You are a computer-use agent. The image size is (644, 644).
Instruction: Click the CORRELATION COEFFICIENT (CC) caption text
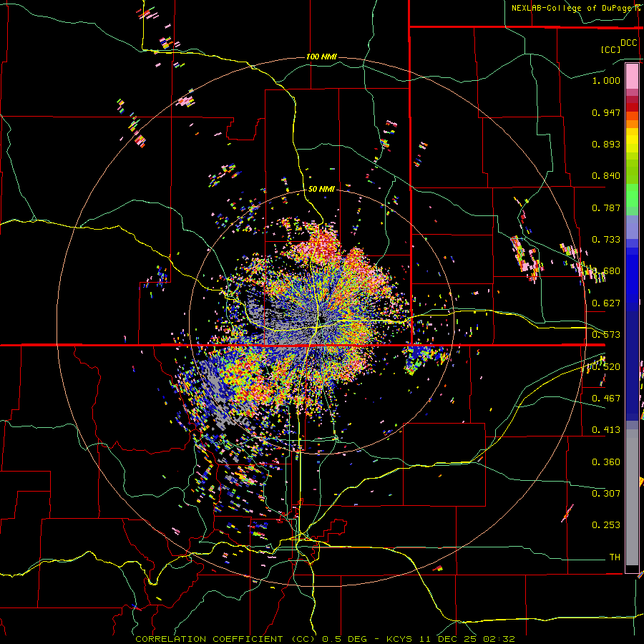pyautogui.click(x=225, y=639)
